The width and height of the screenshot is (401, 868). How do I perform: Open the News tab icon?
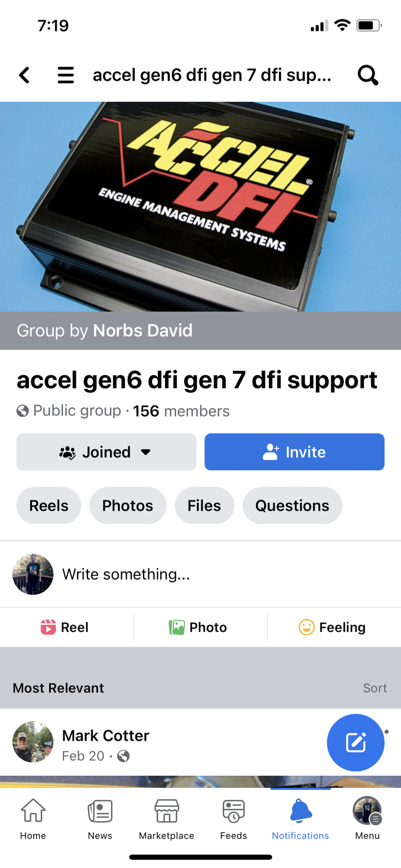point(100,810)
